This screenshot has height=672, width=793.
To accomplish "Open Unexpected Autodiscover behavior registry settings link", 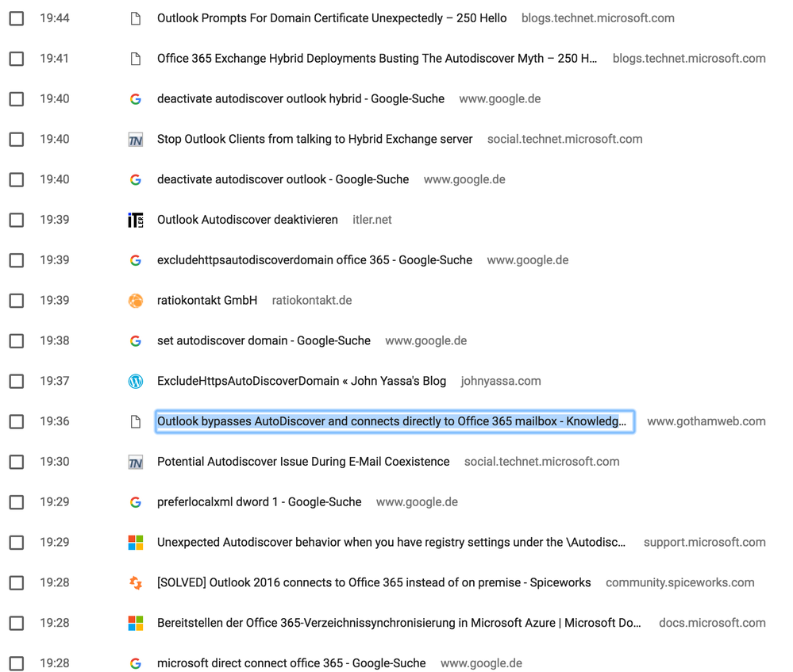I will 391,542.
